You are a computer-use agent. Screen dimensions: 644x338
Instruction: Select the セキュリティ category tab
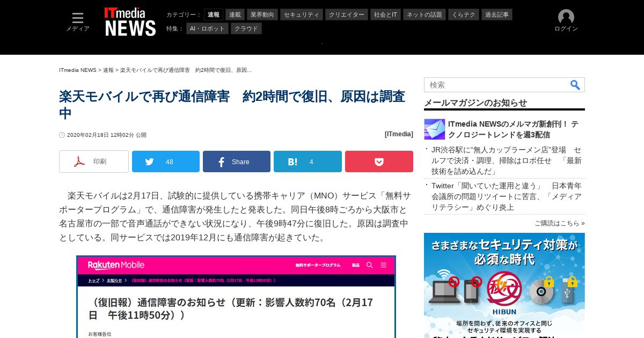pos(302,14)
